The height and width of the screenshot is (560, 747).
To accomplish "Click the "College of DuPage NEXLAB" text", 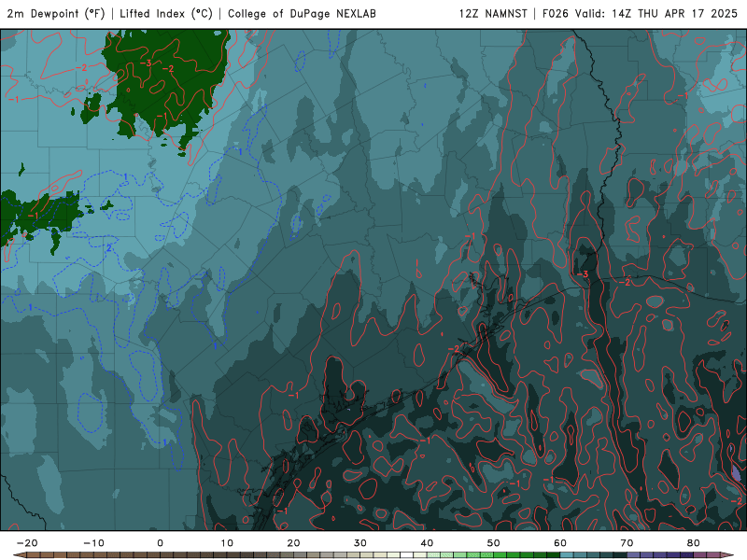I will pyautogui.click(x=302, y=13).
